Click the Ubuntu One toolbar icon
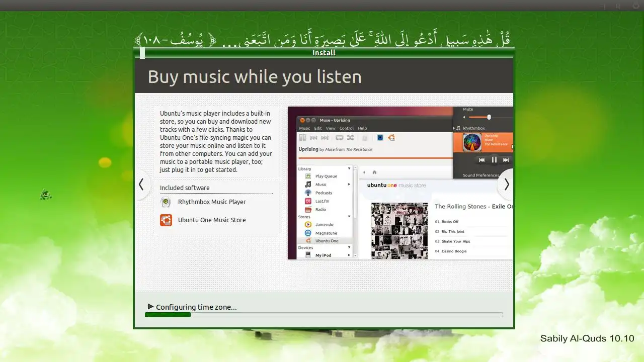This screenshot has width=644, height=362. (391, 137)
